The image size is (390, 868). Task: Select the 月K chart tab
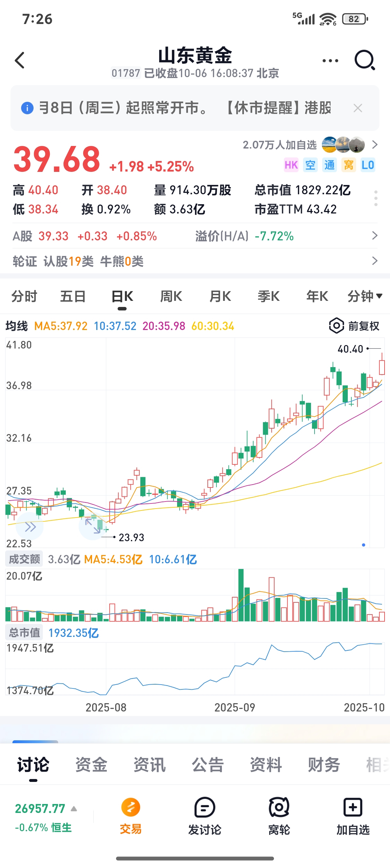click(220, 296)
